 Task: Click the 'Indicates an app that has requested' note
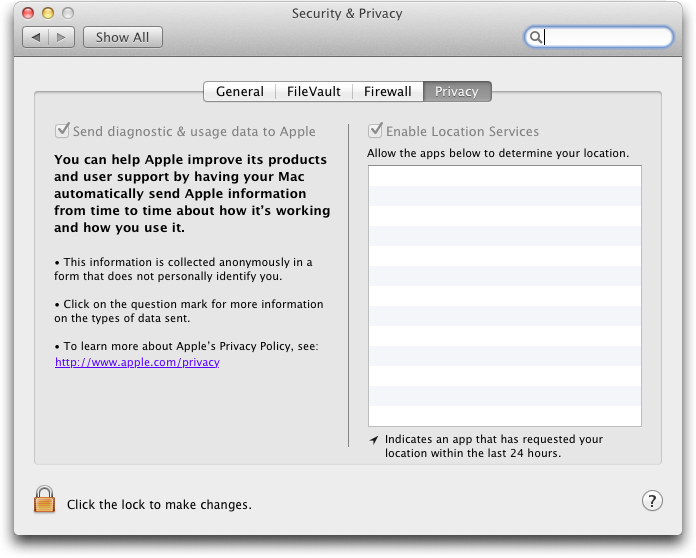[x=494, y=446]
